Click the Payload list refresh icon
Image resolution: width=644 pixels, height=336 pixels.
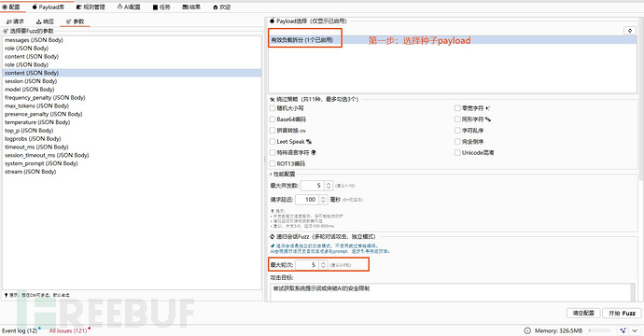coord(630,31)
